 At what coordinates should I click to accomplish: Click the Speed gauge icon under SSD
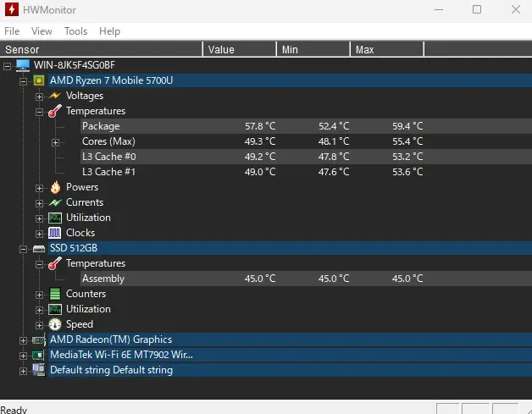(x=55, y=324)
